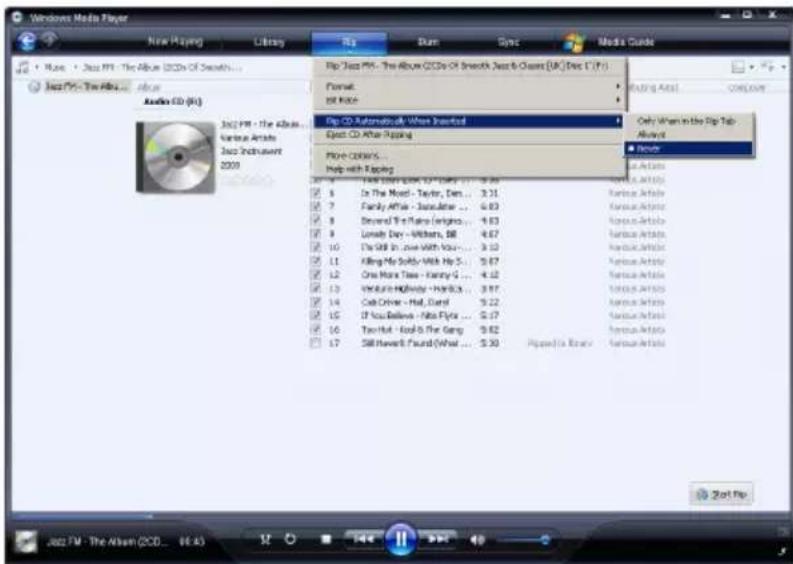Switch to compact mode via bottom-right arrow icon

coord(784,551)
